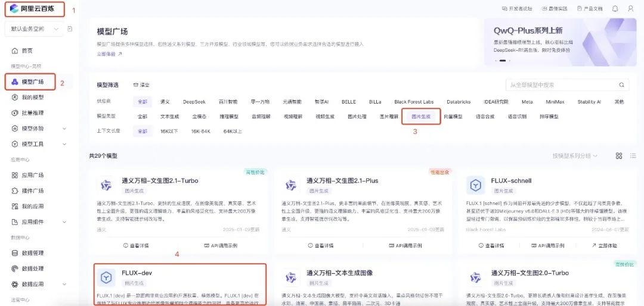Click 立即体验 link under 模型广场
Image resolution: width=644 pixels, height=306 pixels.
109,54
